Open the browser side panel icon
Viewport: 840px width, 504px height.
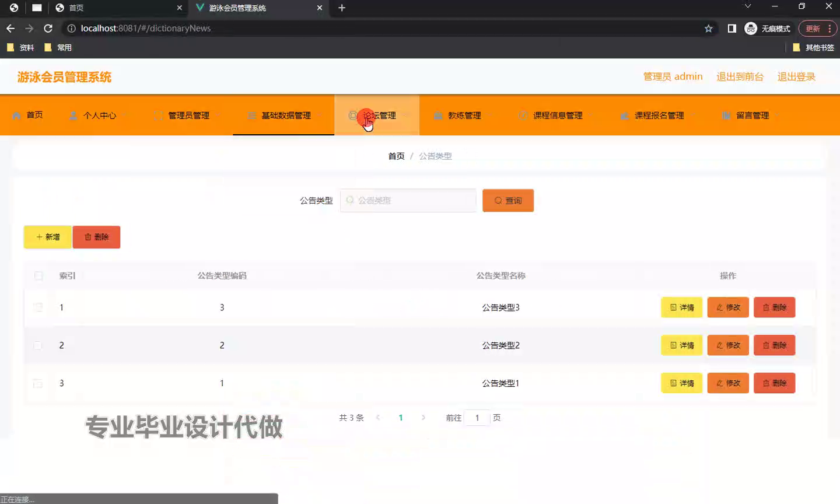click(732, 29)
